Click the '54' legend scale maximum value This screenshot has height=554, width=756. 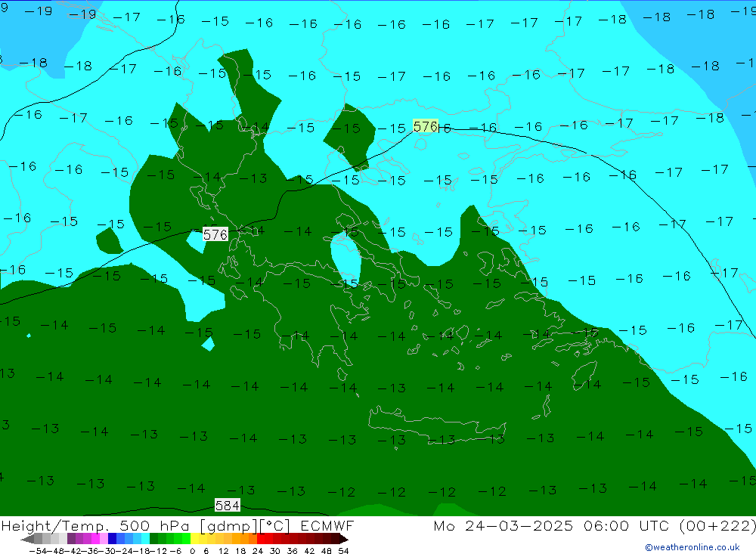pos(343,551)
